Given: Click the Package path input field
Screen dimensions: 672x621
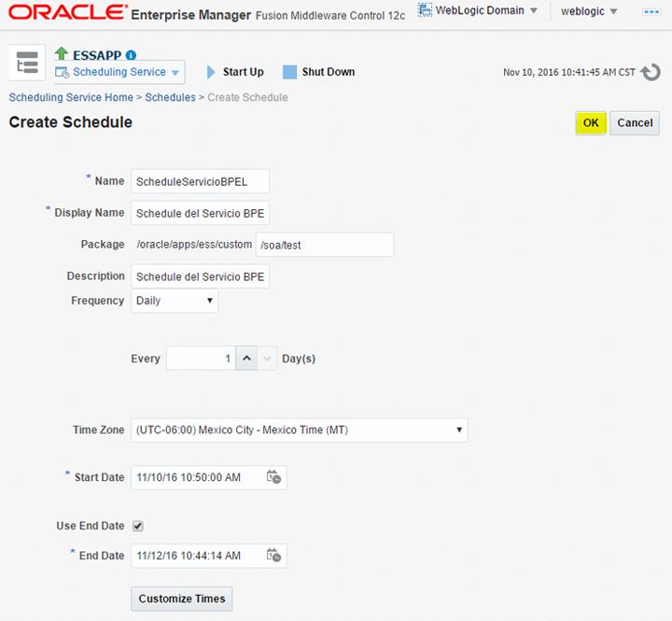Looking at the screenshot, I should pos(325,245).
